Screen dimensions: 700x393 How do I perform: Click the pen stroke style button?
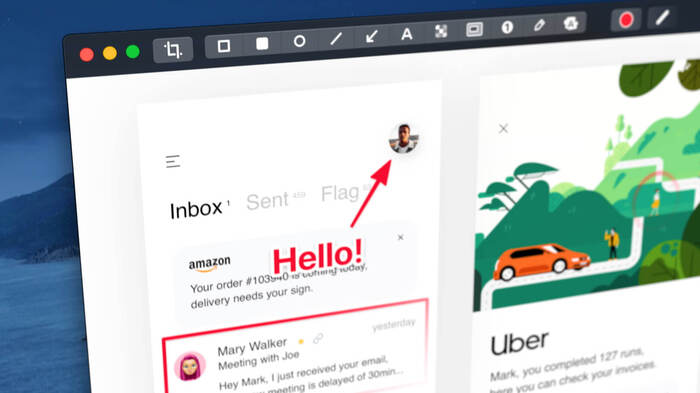pyautogui.click(x=662, y=17)
